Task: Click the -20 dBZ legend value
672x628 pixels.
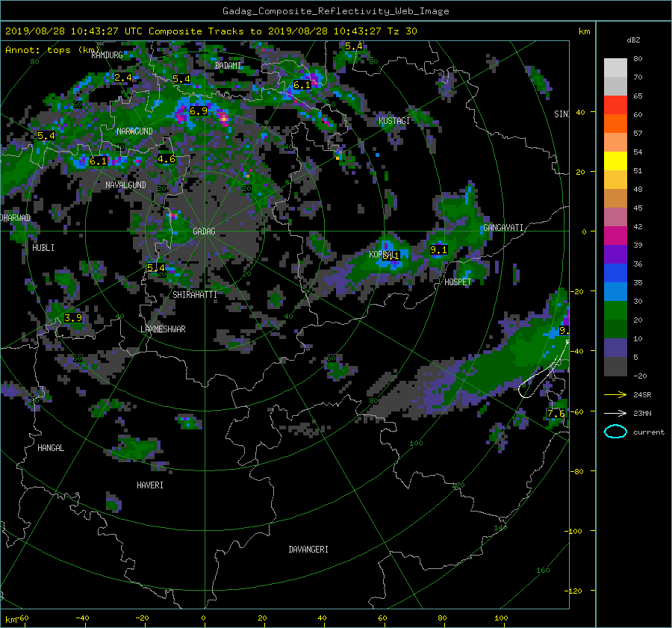Action: 640,376
